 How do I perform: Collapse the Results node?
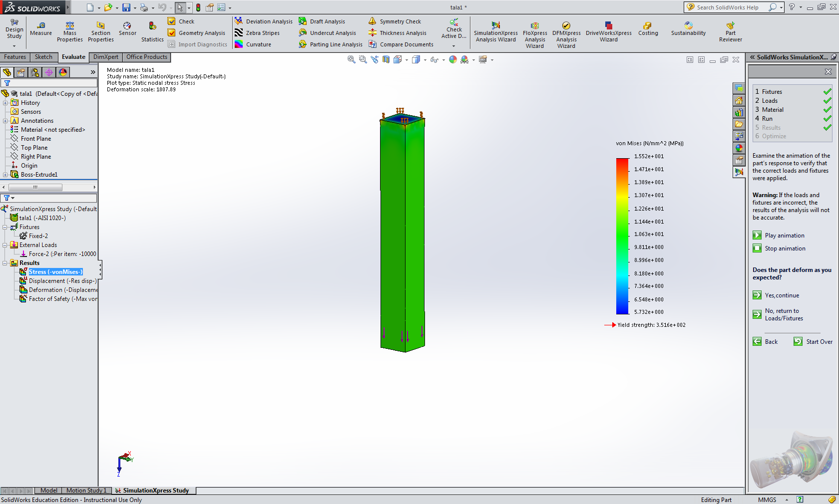pos(5,263)
